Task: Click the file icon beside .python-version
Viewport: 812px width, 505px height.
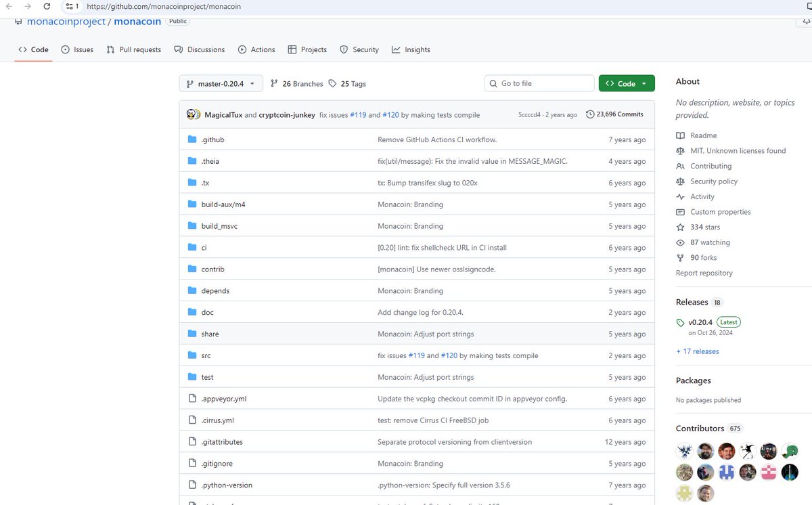Action: [192, 485]
